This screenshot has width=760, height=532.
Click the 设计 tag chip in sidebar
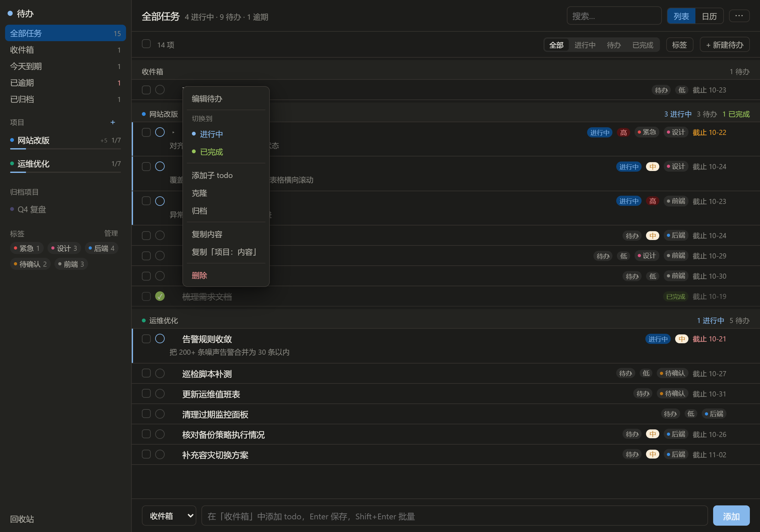tap(64, 248)
